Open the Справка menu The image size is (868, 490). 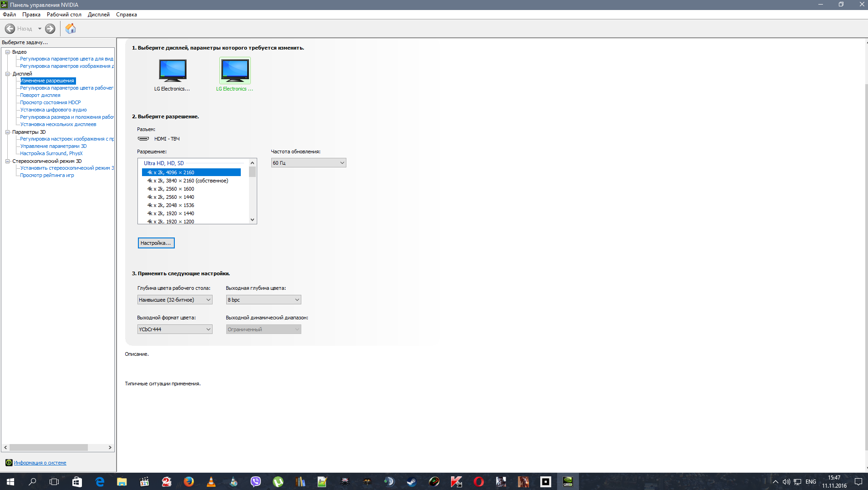126,15
